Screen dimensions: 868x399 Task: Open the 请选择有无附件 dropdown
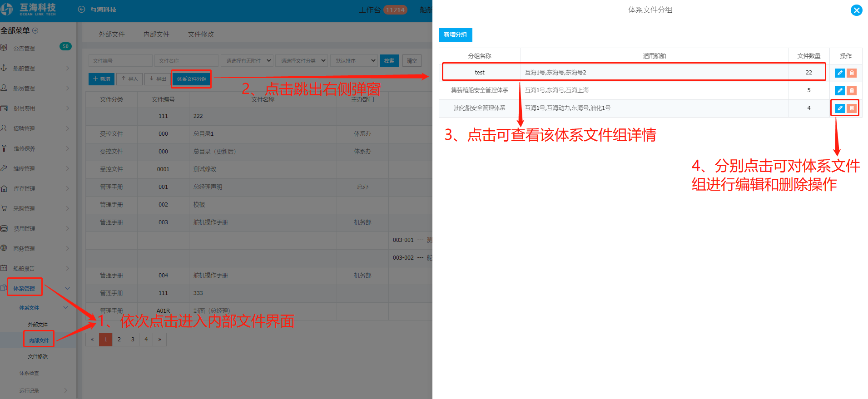247,61
